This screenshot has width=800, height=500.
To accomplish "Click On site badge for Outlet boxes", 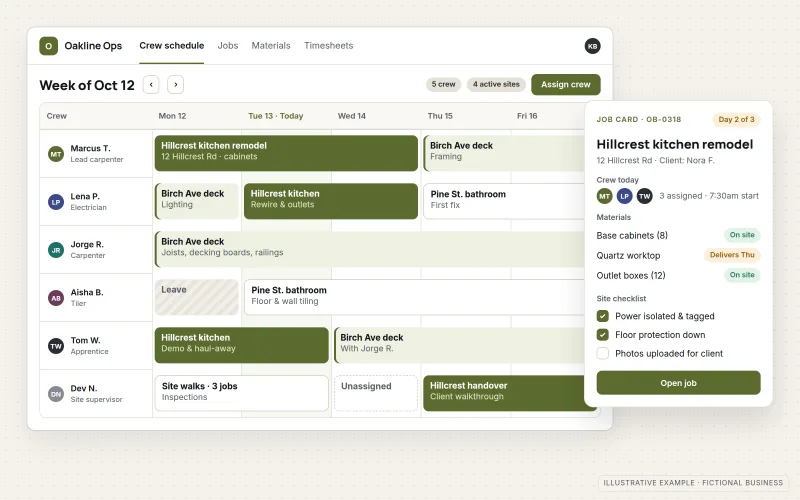I will click(742, 274).
